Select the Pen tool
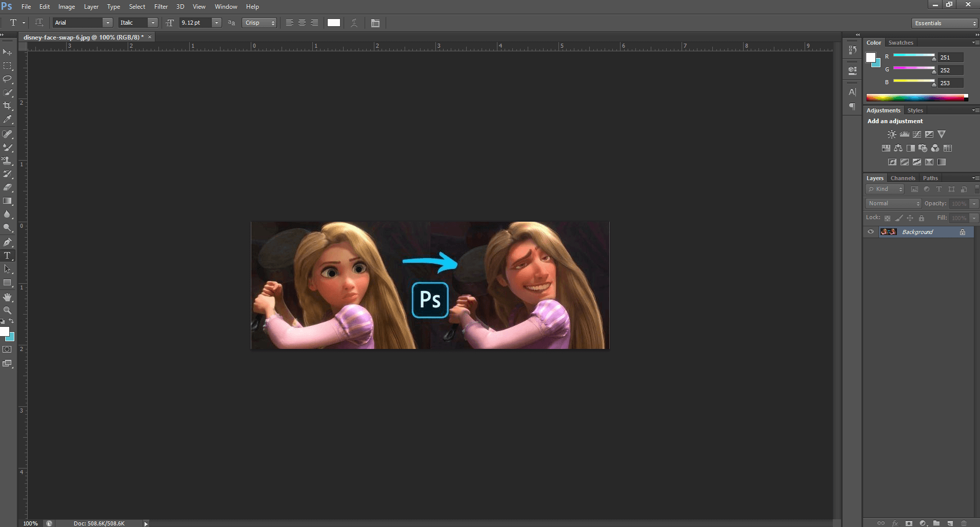Screen dimensions: 980x527 [7, 242]
